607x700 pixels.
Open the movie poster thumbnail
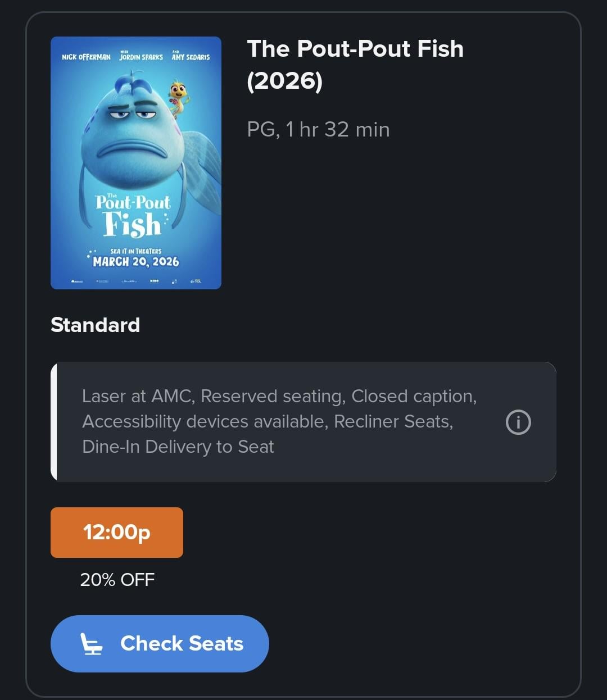pos(136,163)
